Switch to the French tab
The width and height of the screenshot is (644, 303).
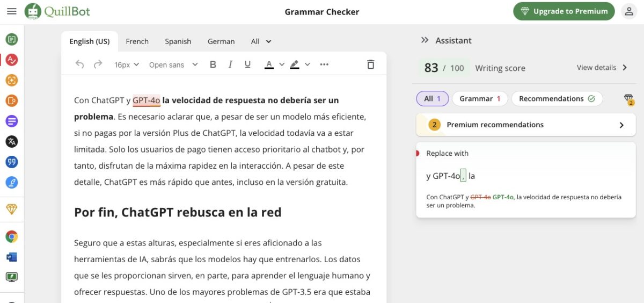click(x=137, y=41)
